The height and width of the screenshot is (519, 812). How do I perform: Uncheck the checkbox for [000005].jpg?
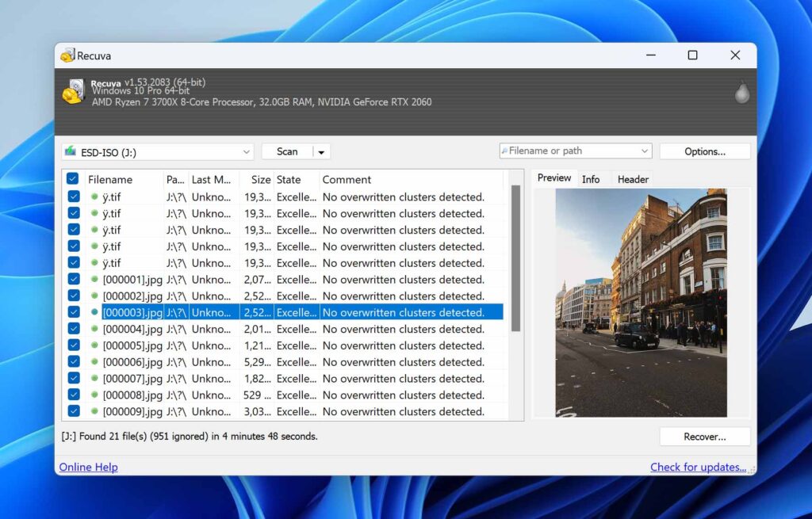click(x=73, y=345)
